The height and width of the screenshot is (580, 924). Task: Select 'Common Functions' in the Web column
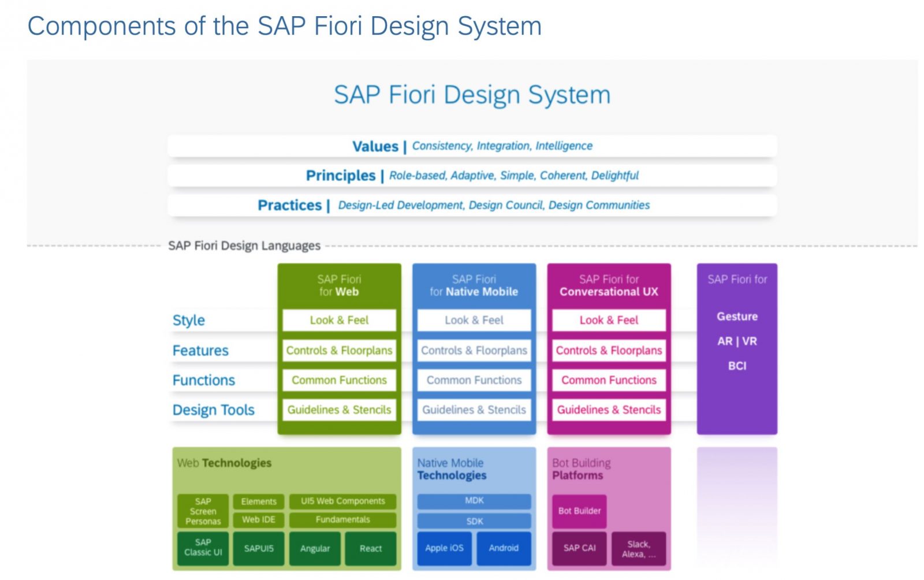click(339, 380)
